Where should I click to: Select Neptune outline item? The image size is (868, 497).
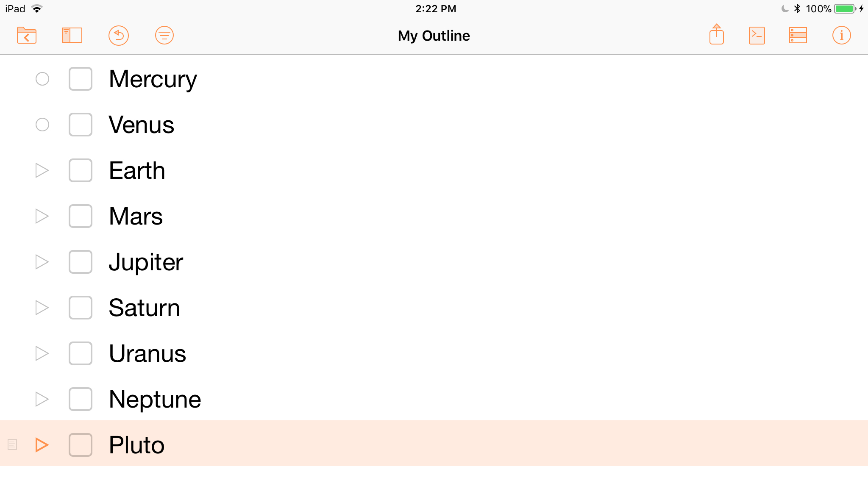(154, 399)
